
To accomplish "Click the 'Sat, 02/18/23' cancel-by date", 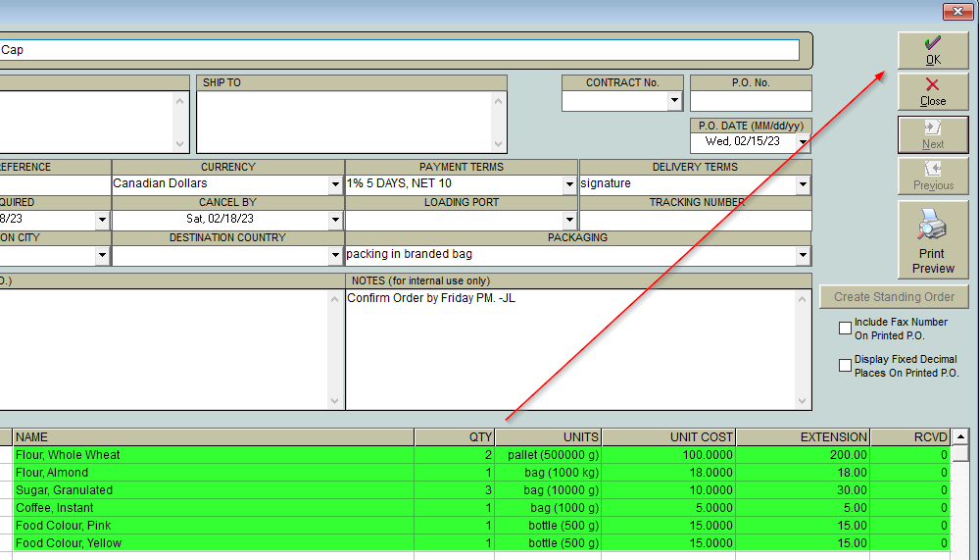I will coord(220,219).
